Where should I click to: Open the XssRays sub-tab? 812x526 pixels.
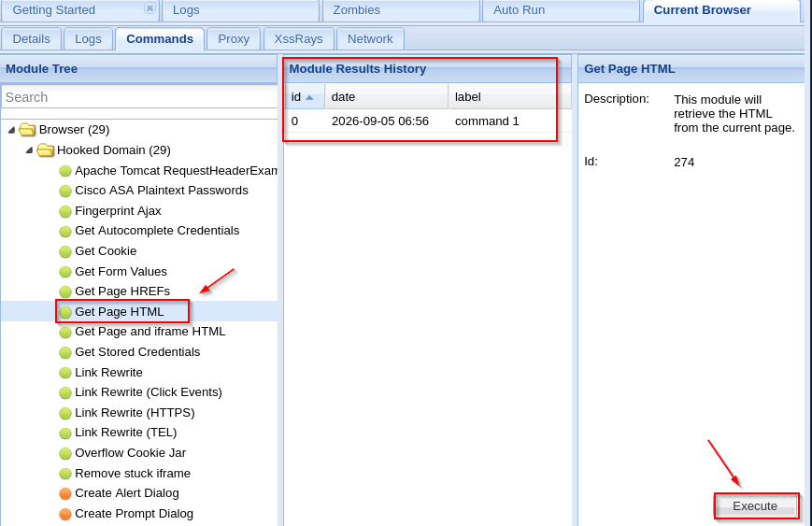click(298, 39)
